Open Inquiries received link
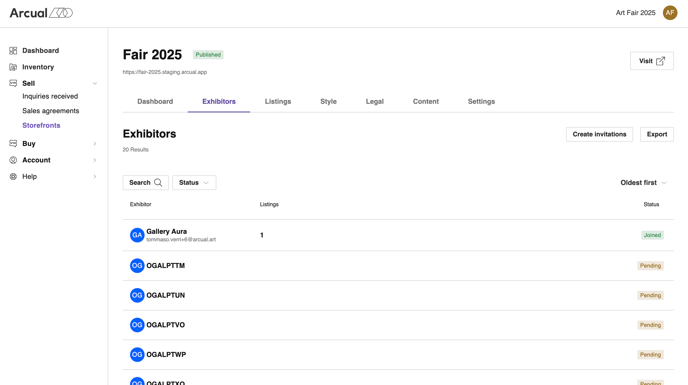Viewport: 688px width, 385px height. [50, 96]
